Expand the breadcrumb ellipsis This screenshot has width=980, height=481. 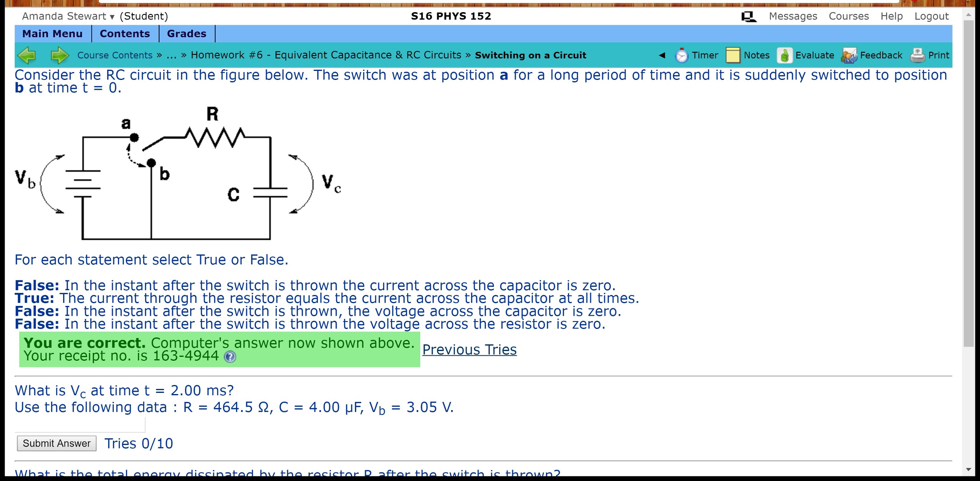click(172, 55)
